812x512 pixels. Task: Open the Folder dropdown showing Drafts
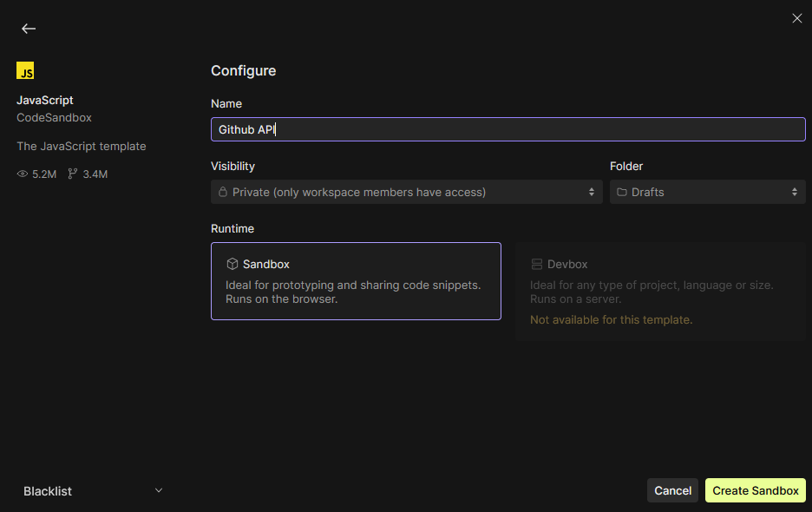pyautogui.click(x=707, y=192)
